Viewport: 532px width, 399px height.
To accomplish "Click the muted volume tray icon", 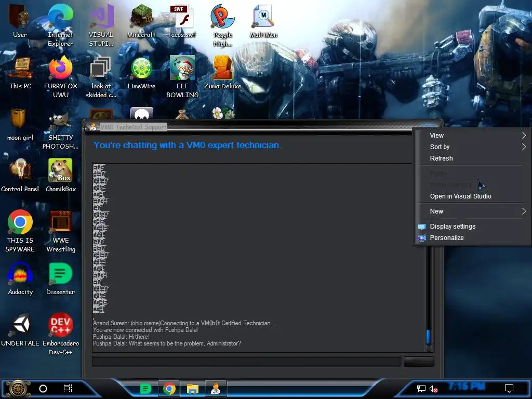I will [x=433, y=389].
